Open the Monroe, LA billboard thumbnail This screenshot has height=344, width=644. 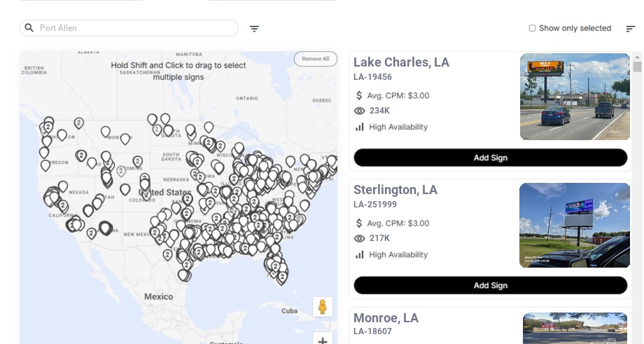pyautogui.click(x=576, y=328)
